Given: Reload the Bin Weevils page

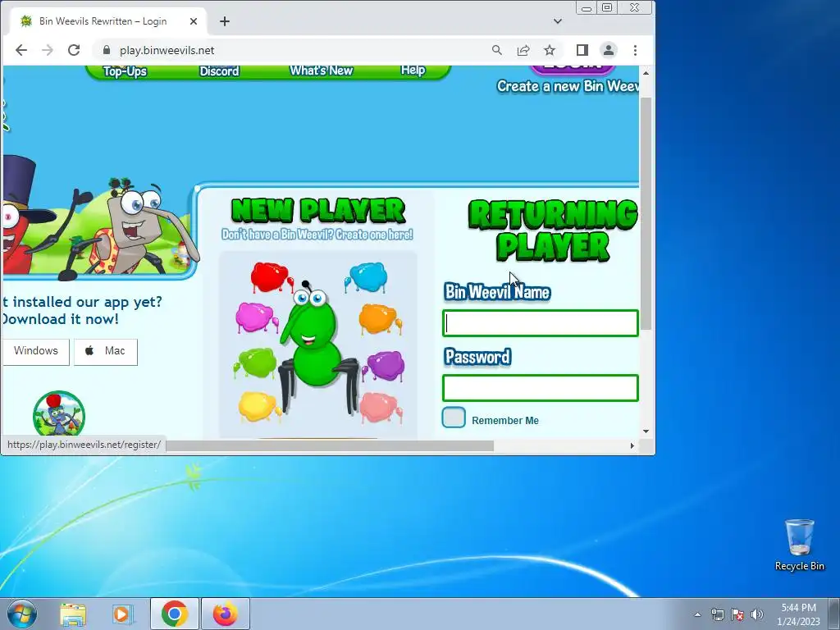Looking at the screenshot, I should coord(74,50).
